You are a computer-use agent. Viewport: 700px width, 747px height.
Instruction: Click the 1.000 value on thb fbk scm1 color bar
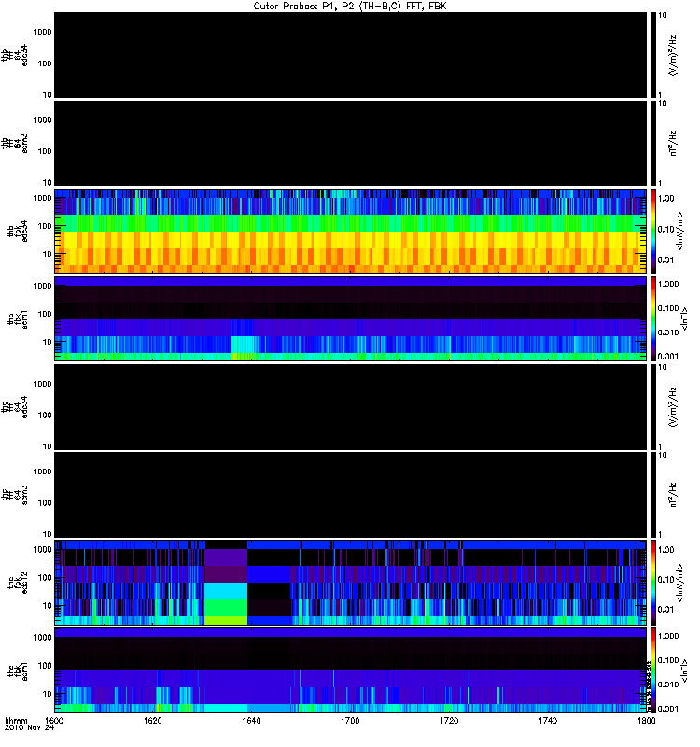pyautogui.click(x=668, y=284)
